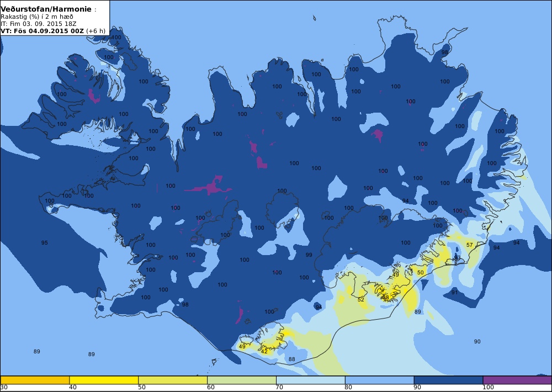This screenshot has width=552, height=392.
Task: Click the value 90 over the southeastern sea
Action: (x=477, y=341)
